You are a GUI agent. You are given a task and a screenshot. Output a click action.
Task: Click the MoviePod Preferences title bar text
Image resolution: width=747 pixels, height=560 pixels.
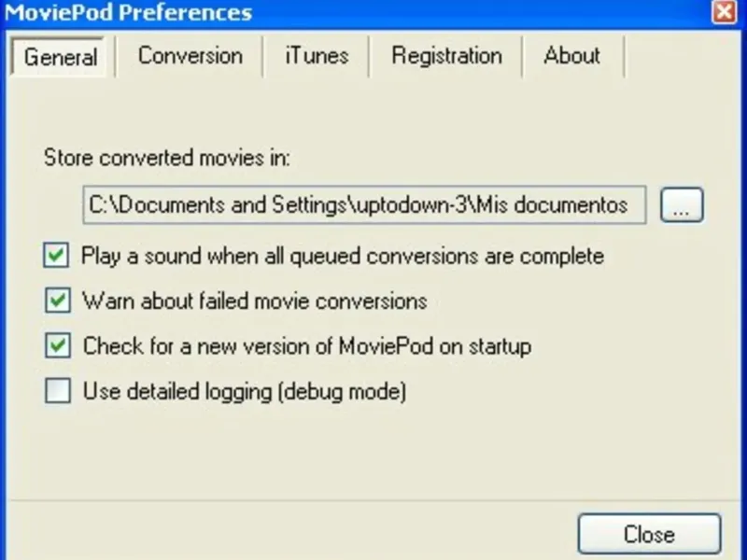(129, 12)
